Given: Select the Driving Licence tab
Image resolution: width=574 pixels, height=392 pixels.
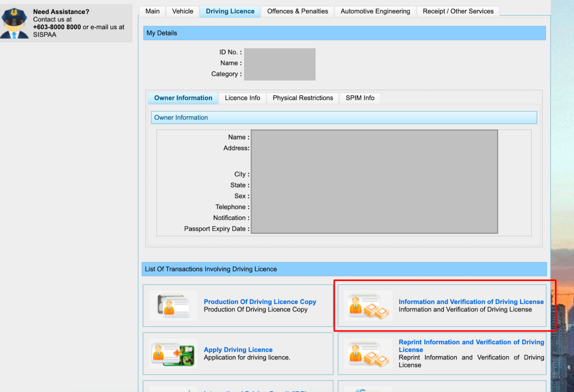Looking at the screenshot, I should click(230, 11).
